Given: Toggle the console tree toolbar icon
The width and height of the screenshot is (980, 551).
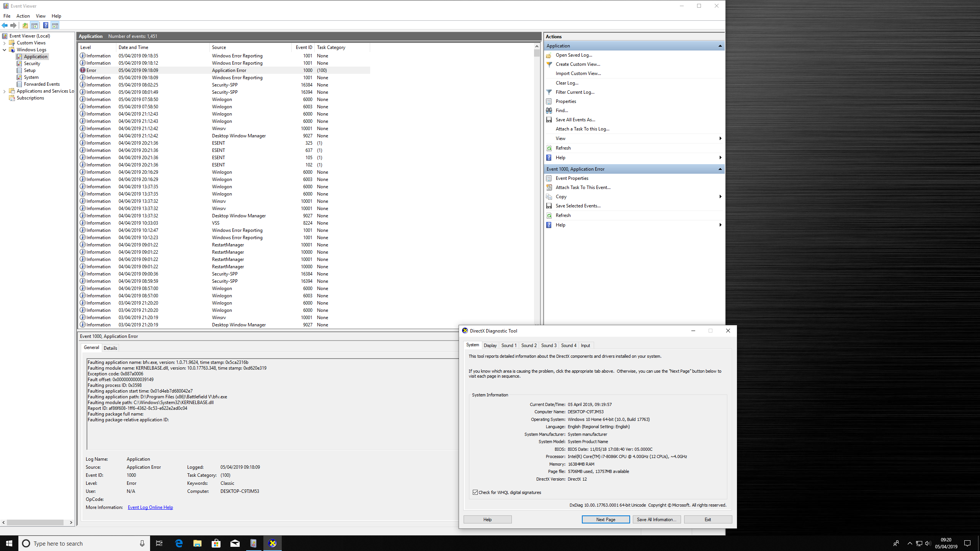Looking at the screenshot, I should point(34,26).
